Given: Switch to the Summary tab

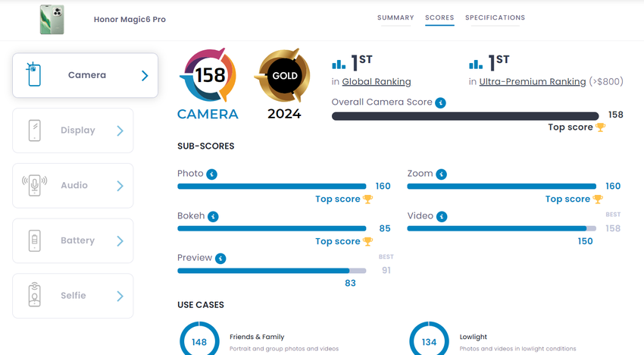Looking at the screenshot, I should 395,17.
